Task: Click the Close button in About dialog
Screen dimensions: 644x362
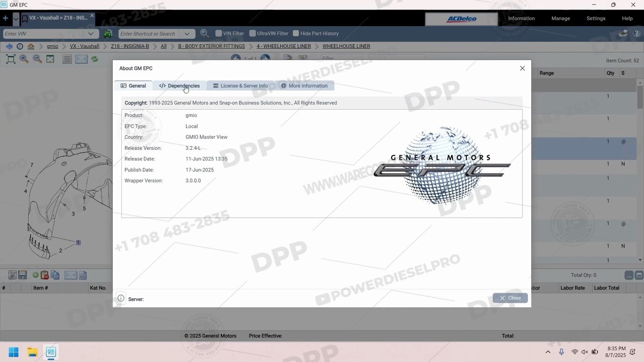Action: [510, 298]
